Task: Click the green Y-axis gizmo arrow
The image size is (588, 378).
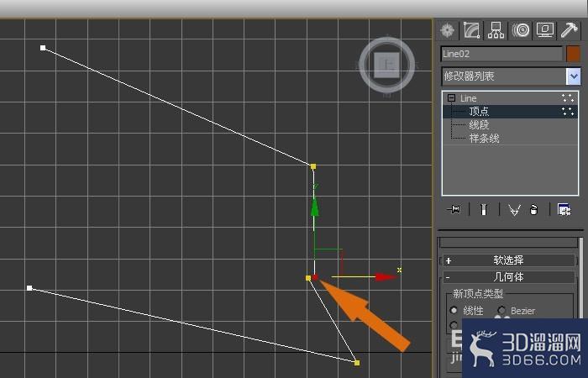Action: click(x=315, y=207)
